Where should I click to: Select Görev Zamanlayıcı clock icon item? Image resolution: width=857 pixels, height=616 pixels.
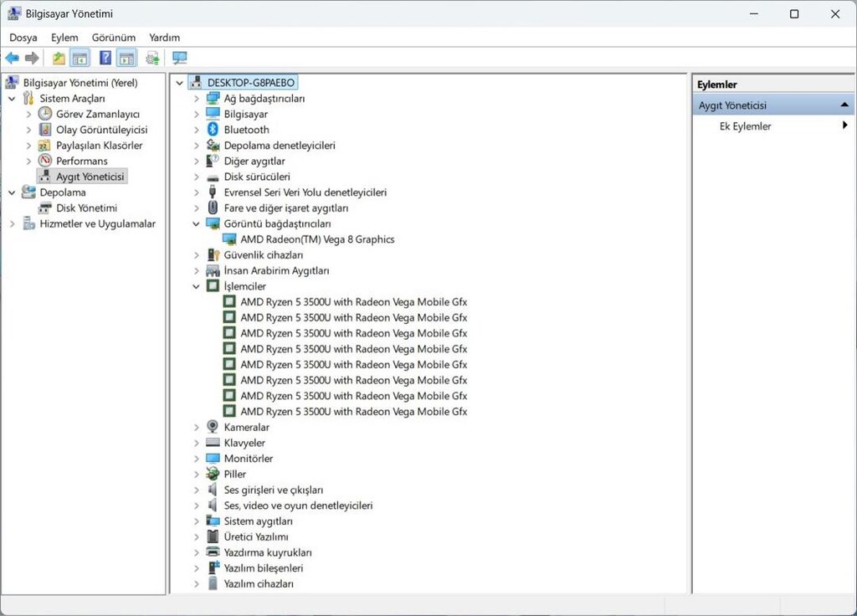45,114
